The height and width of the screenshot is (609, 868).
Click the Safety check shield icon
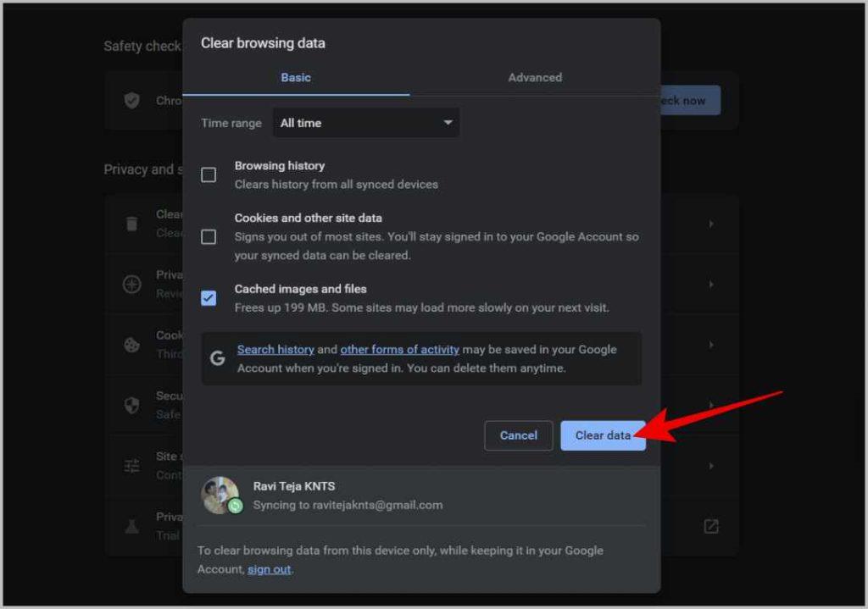(131, 100)
